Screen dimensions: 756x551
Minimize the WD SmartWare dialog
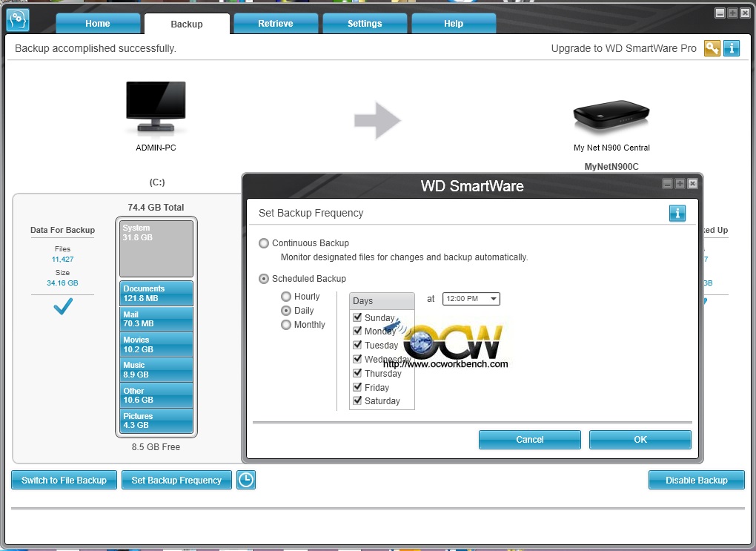(x=667, y=183)
